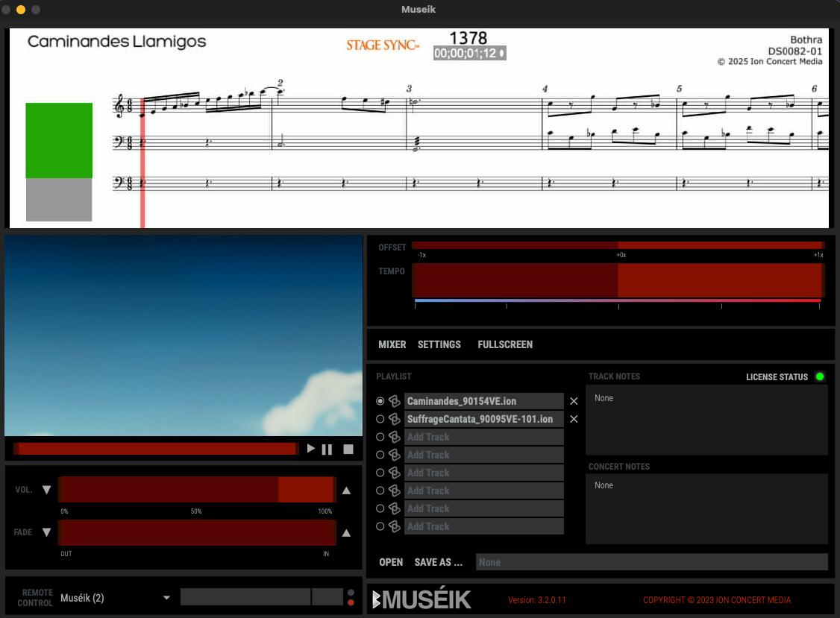Click the green beat indicator block

tap(59, 140)
